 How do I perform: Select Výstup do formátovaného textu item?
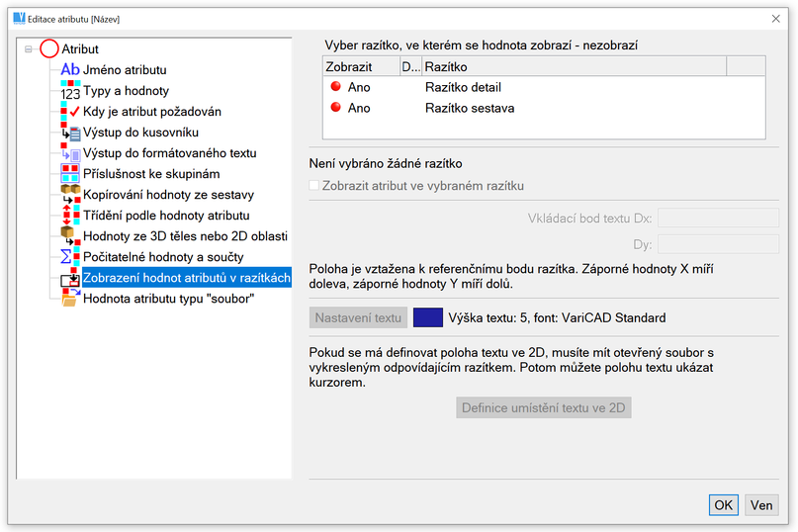tap(169, 153)
